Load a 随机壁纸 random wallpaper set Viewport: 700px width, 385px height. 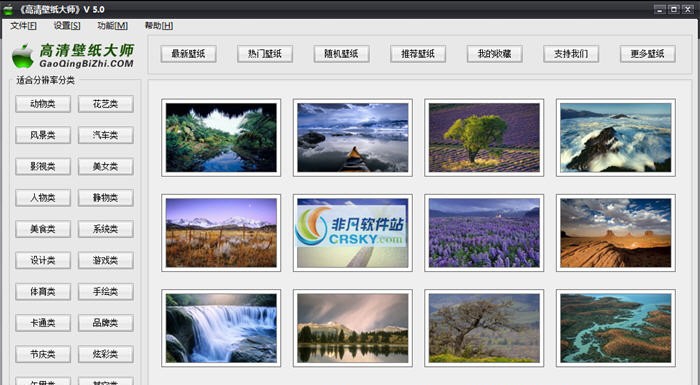point(342,54)
